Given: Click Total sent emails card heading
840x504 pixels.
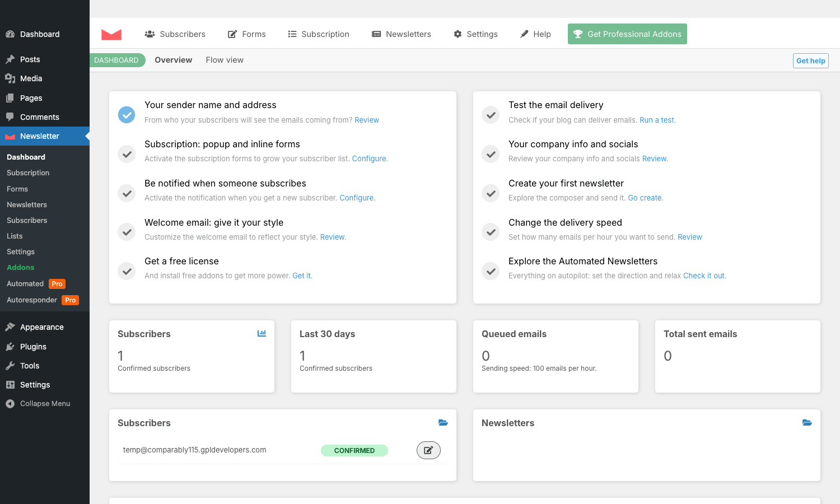Looking at the screenshot, I should (701, 334).
